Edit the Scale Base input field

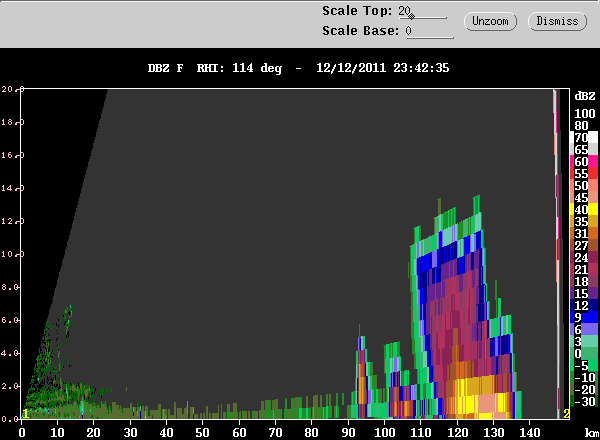pos(429,31)
